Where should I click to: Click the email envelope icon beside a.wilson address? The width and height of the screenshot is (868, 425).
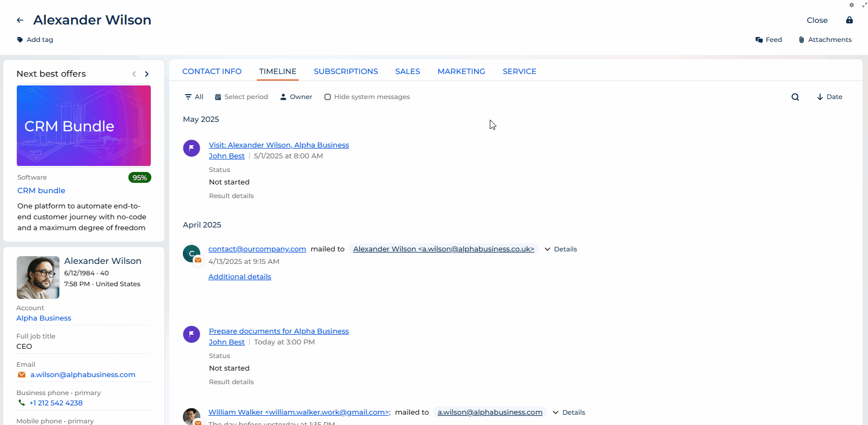tap(22, 375)
